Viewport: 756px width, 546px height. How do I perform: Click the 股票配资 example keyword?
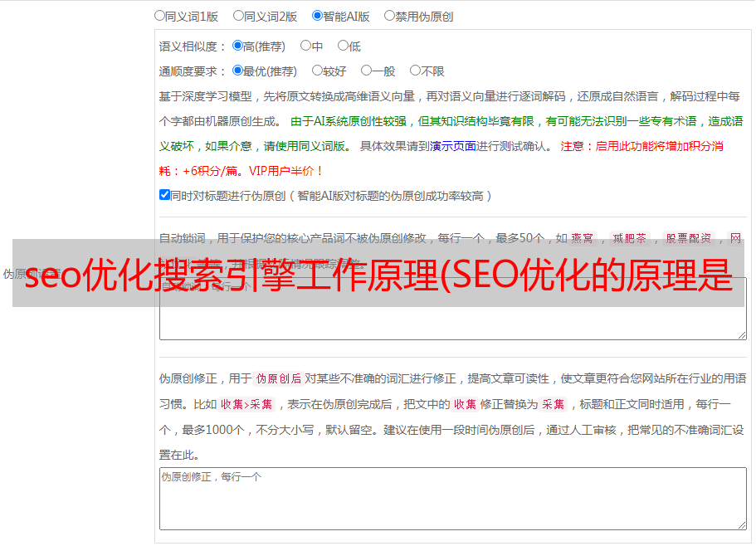(689, 238)
